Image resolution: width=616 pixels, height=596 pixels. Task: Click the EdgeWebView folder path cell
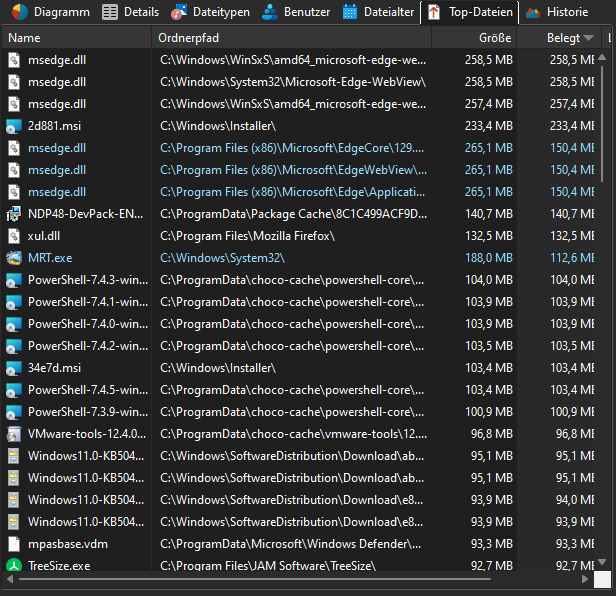tap(293, 170)
